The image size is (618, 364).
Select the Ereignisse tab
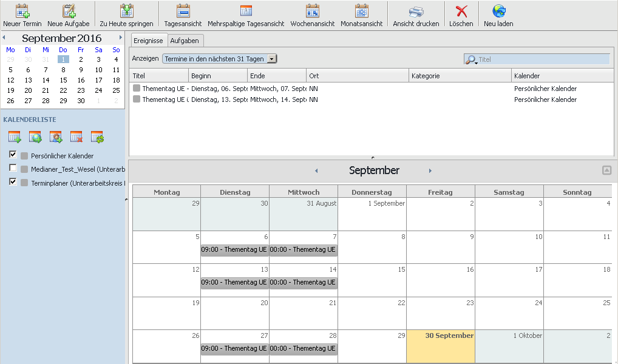pyautogui.click(x=148, y=40)
